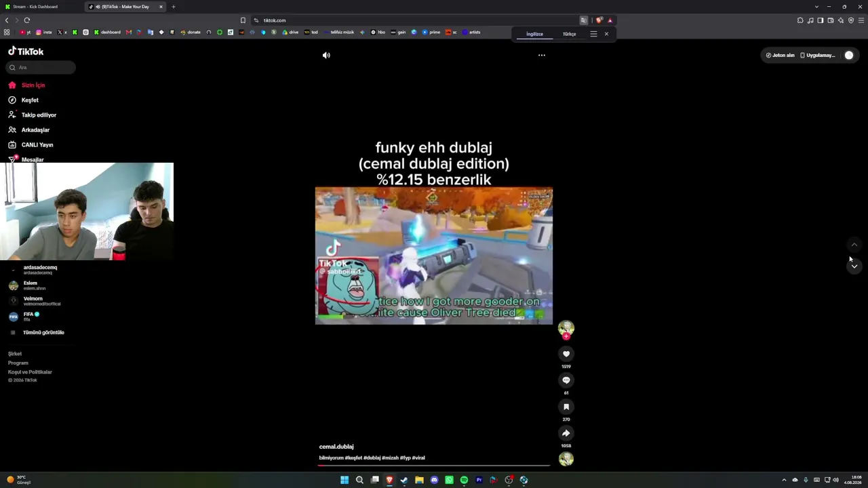
Task: Open the 'artists' bookmark
Action: 471,33
